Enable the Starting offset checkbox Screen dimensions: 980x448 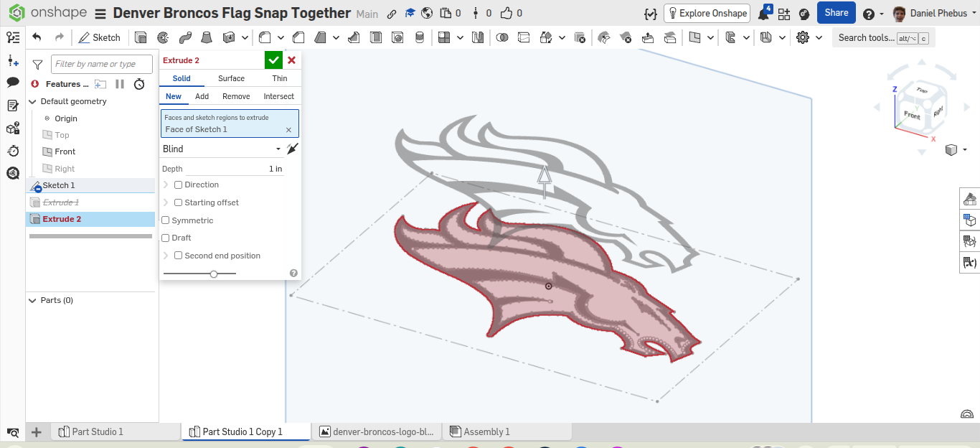[x=178, y=202]
